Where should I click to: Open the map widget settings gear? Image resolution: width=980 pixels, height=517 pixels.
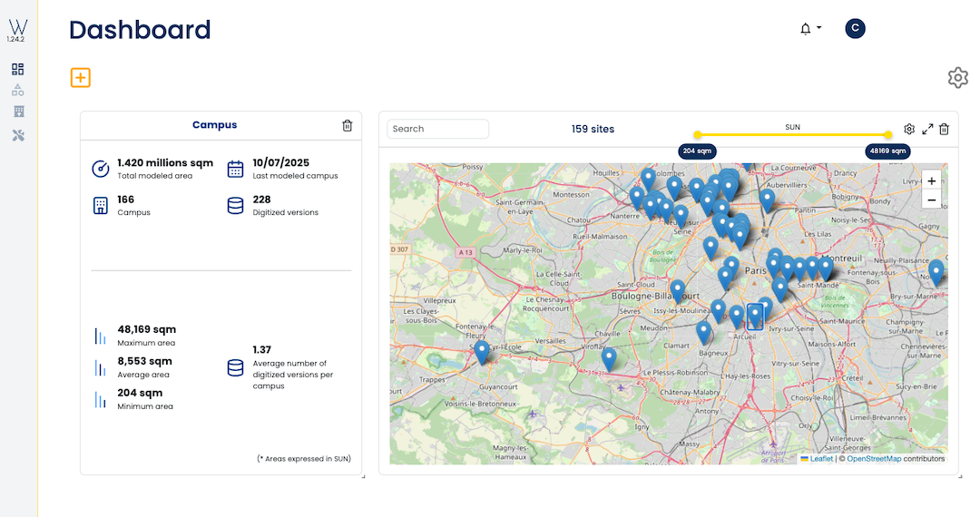click(909, 130)
